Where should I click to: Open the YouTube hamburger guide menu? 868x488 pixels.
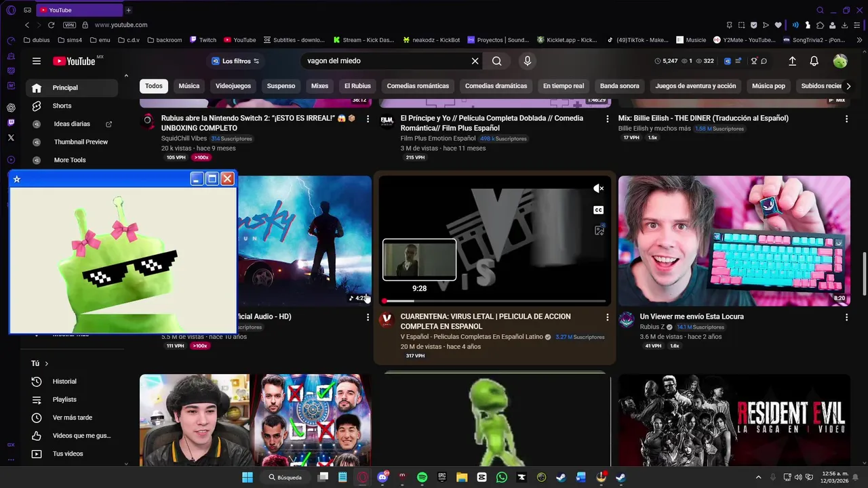(37, 61)
